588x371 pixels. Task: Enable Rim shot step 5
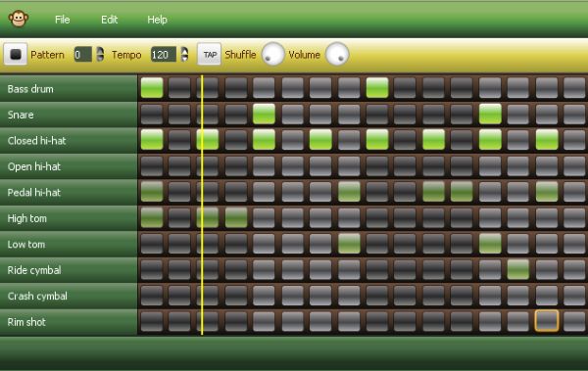264,321
